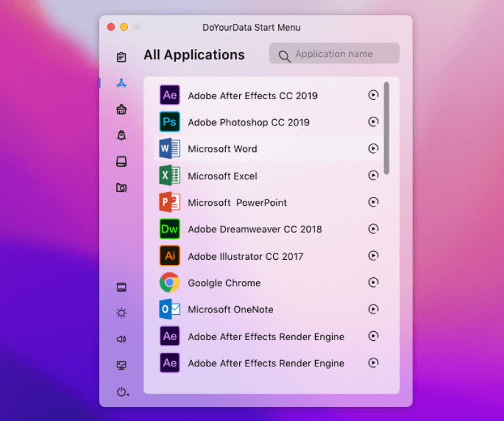Focus the Application name search field
504x421 pixels.
click(335, 53)
